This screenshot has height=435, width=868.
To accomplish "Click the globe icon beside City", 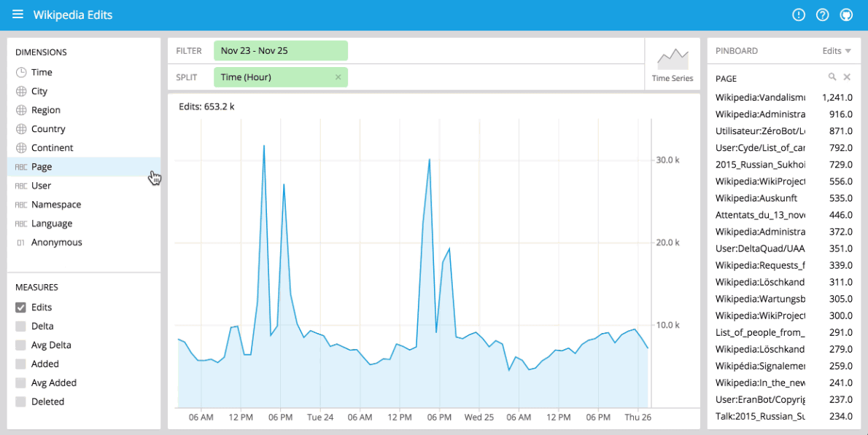I will pyautogui.click(x=21, y=91).
